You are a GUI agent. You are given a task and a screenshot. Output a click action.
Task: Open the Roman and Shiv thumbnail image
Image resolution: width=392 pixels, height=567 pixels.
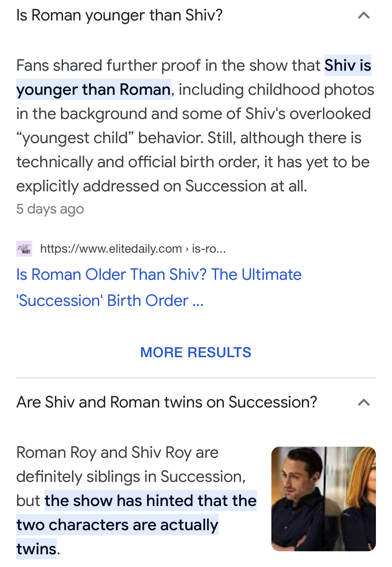pos(323,499)
